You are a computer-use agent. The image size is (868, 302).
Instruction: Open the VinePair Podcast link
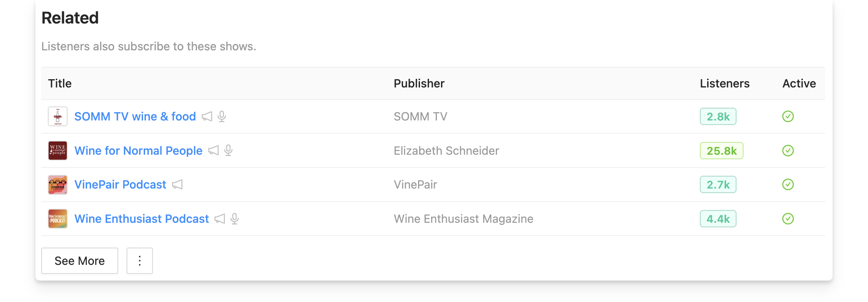click(120, 185)
